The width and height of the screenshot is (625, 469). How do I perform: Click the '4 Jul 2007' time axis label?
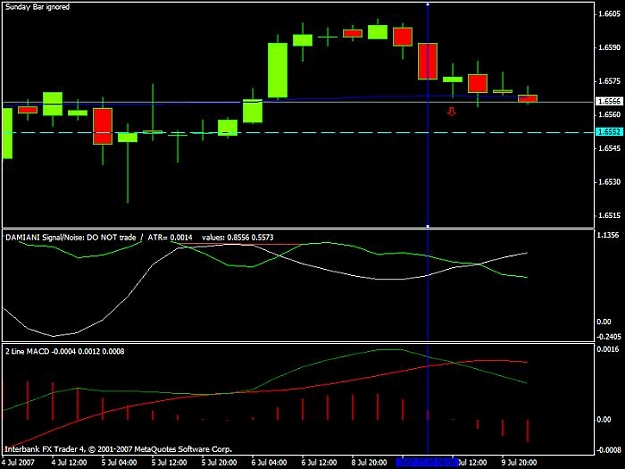tap(18, 463)
